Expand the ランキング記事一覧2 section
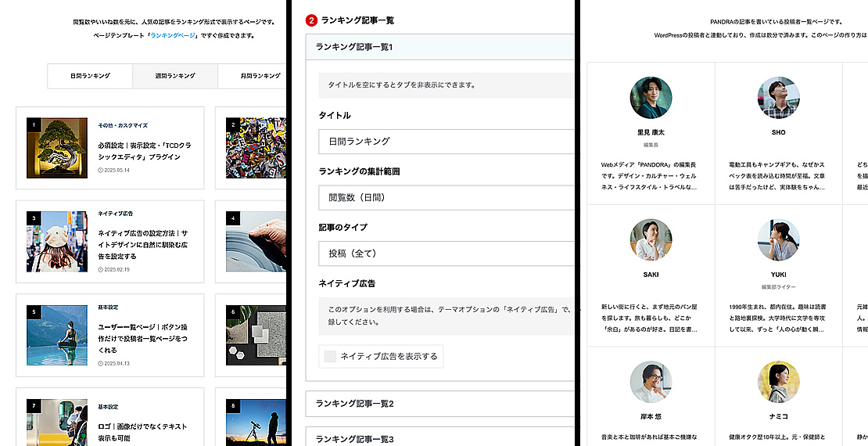 pyautogui.click(x=440, y=404)
